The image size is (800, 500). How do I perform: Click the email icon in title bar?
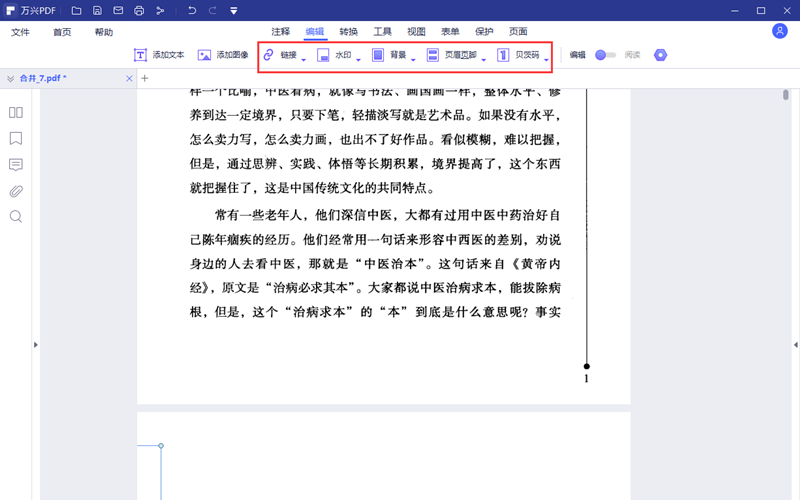coord(118,11)
